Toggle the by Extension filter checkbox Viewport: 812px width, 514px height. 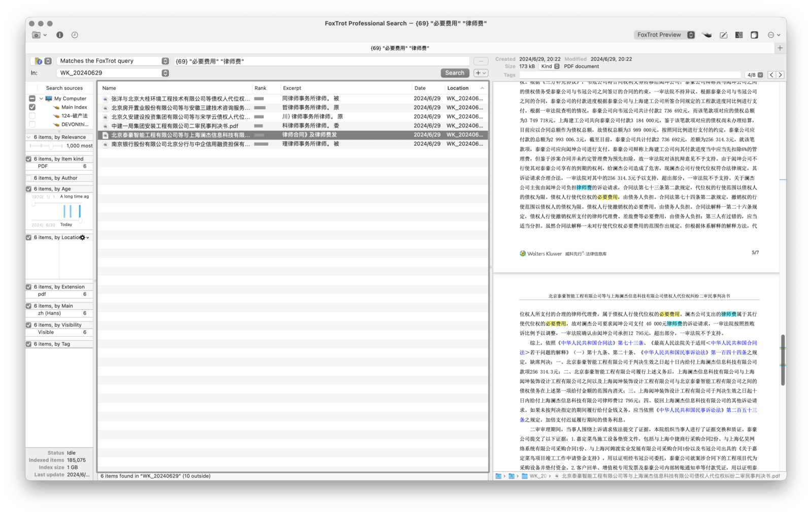(29, 287)
